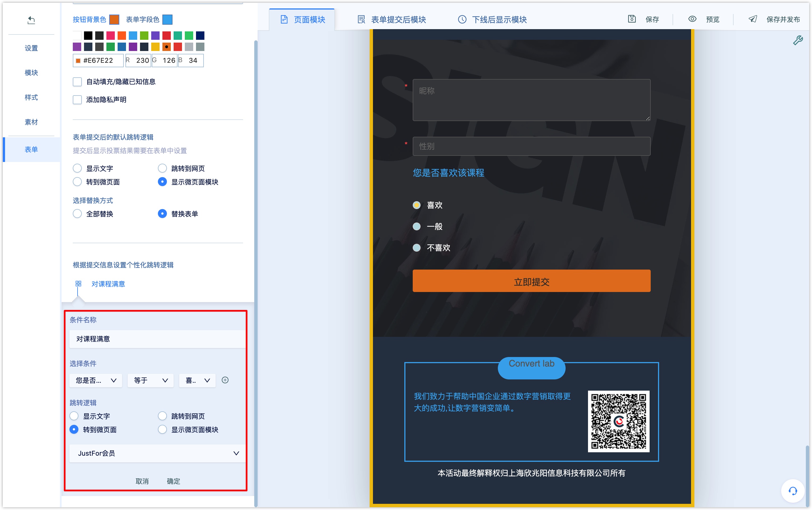Click the B value field 34

click(x=191, y=60)
